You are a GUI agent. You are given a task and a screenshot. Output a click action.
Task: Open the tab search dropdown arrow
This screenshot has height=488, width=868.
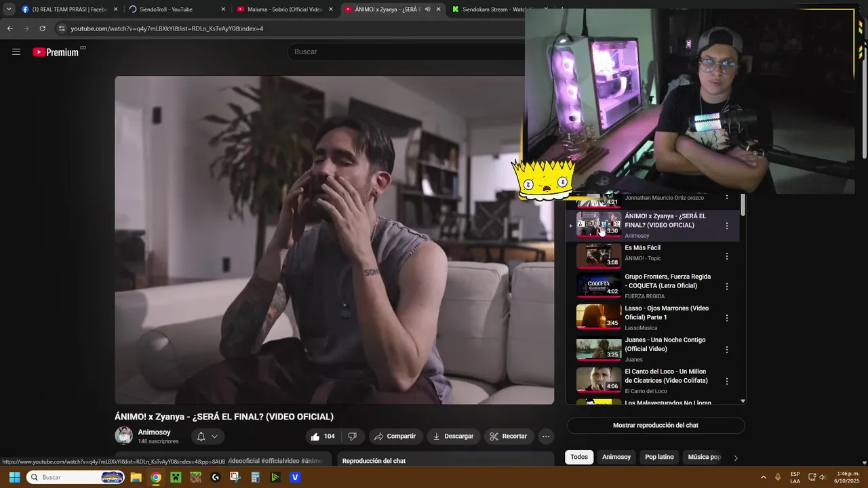9,9
